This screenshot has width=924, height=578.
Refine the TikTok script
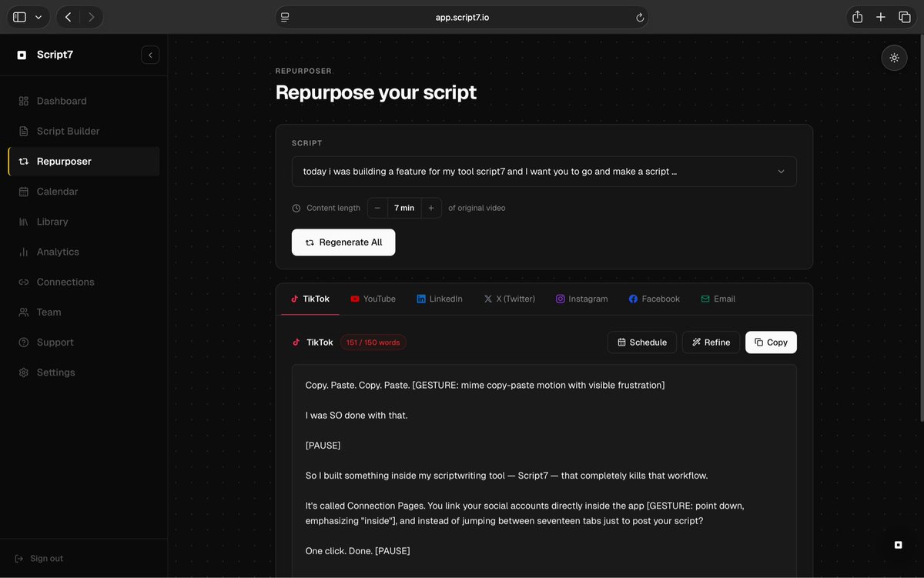[x=711, y=342]
